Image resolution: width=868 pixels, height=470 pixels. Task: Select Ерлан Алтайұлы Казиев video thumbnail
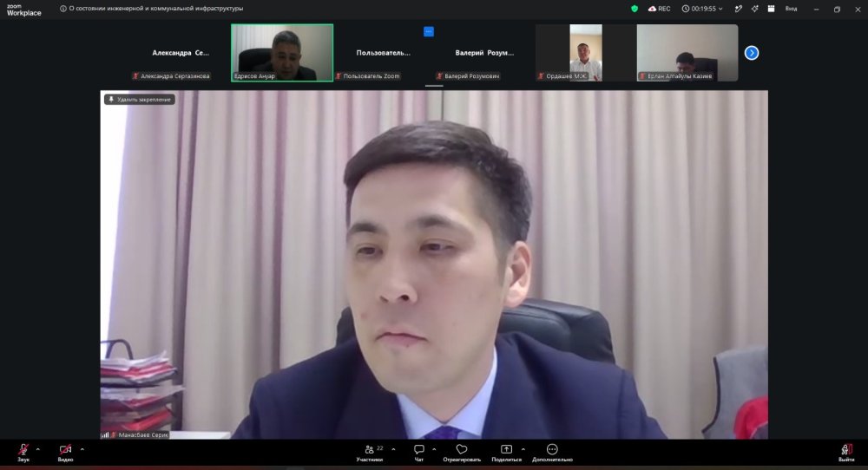[687, 53]
